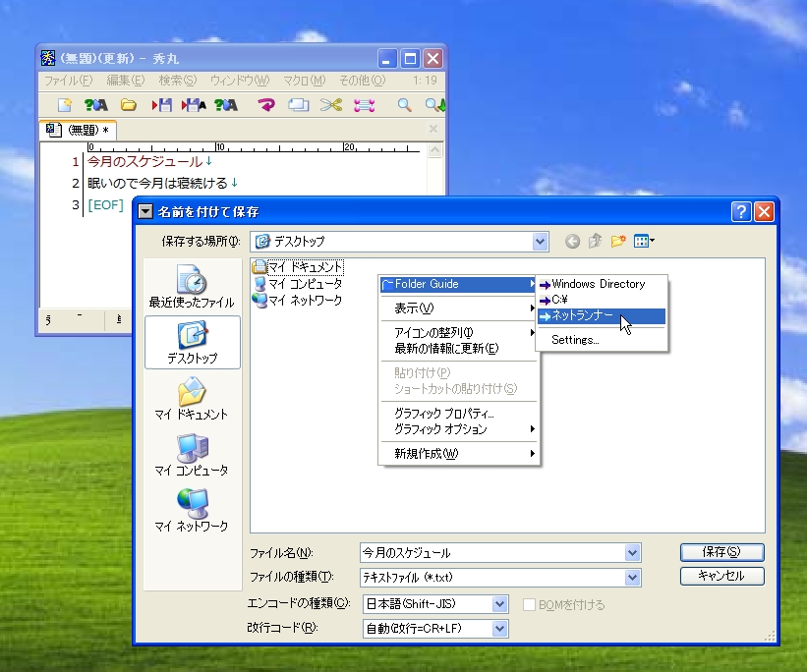This screenshot has height=672, width=807.
Task: Open the view menu icon in save dialog
Action: click(644, 241)
